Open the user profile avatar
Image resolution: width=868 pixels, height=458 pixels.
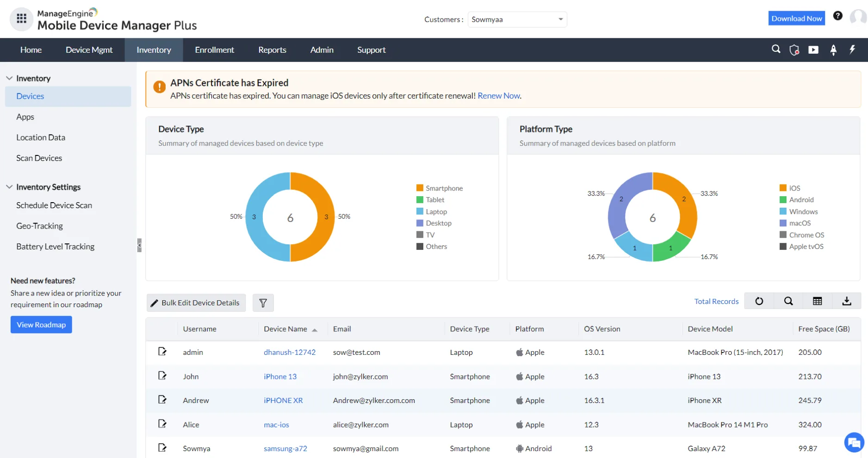[x=858, y=18]
